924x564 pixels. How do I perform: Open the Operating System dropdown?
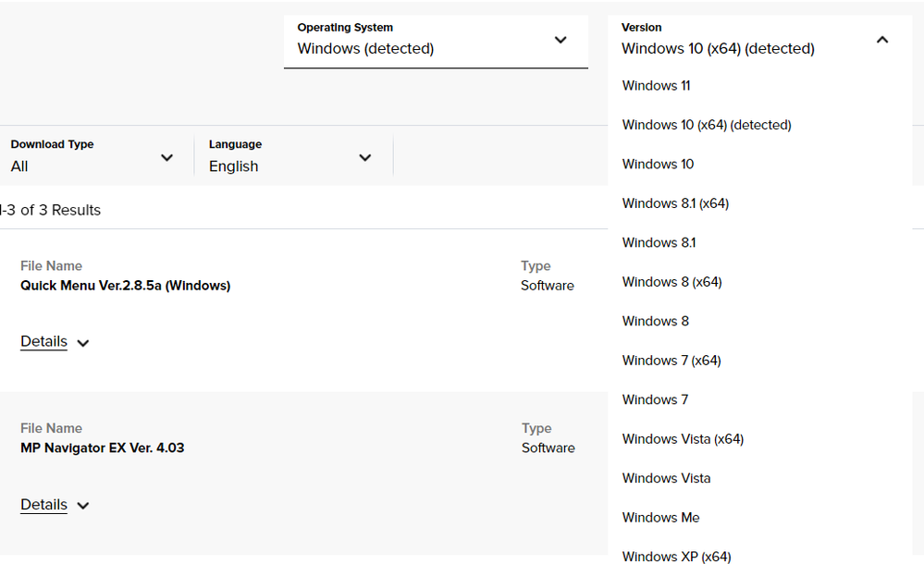(435, 41)
